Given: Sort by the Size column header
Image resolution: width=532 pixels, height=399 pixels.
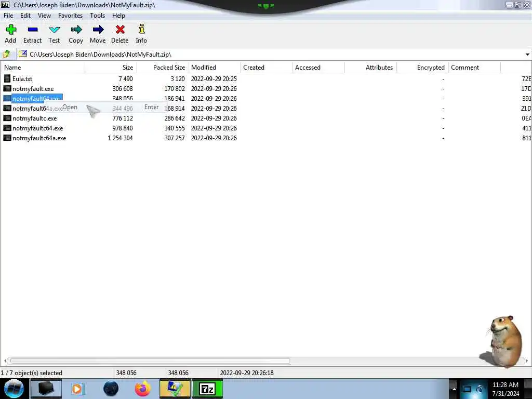Looking at the screenshot, I should pos(111,68).
